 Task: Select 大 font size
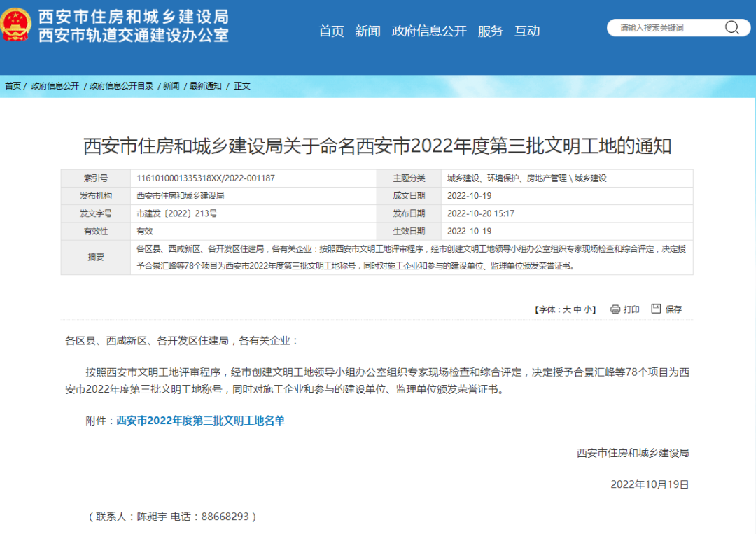pyautogui.click(x=566, y=309)
